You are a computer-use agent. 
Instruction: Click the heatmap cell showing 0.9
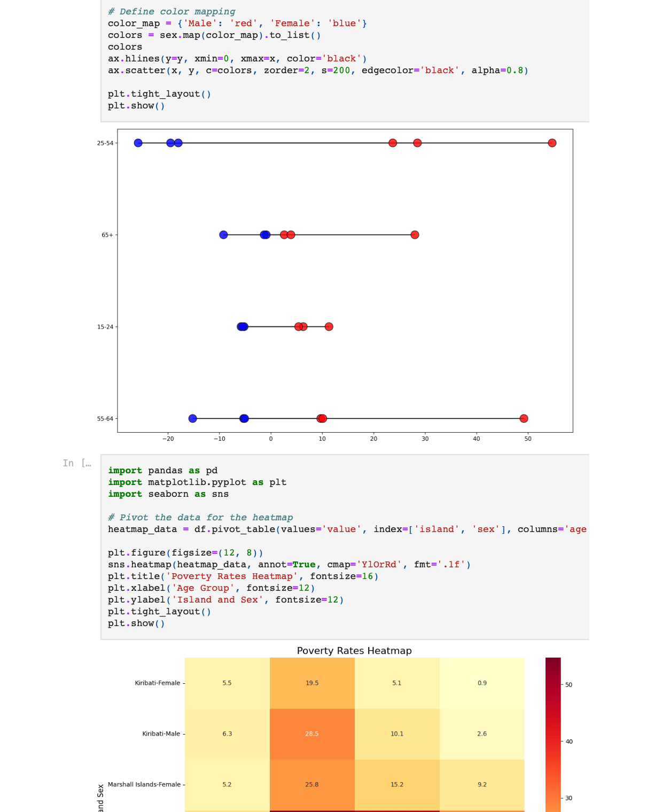[x=482, y=683]
